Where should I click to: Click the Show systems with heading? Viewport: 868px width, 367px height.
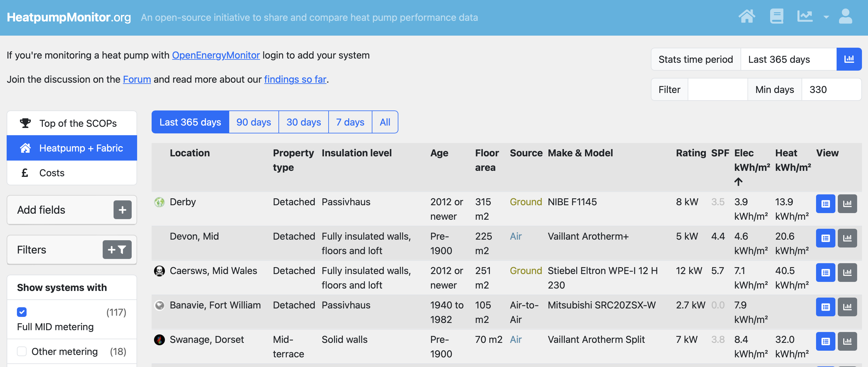coord(62,287)
